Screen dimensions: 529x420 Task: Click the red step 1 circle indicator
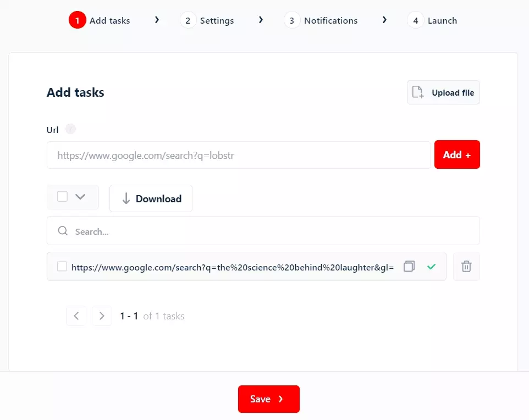(x=78, y=20)
